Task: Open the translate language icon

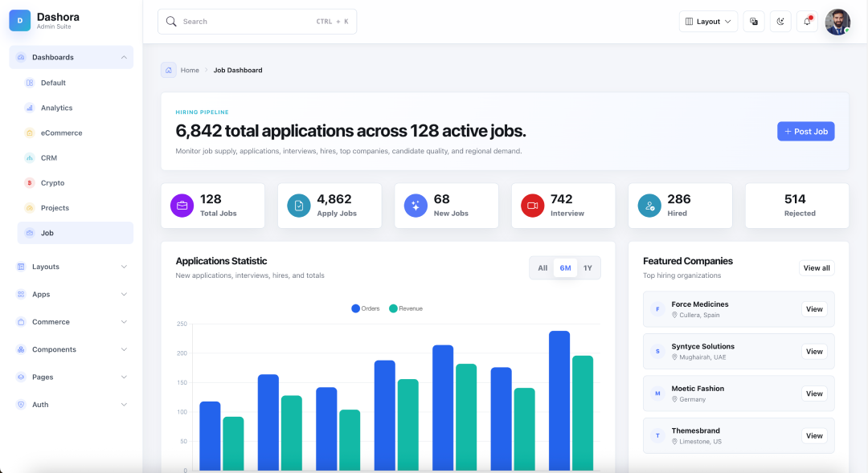Action: [754, 22]
